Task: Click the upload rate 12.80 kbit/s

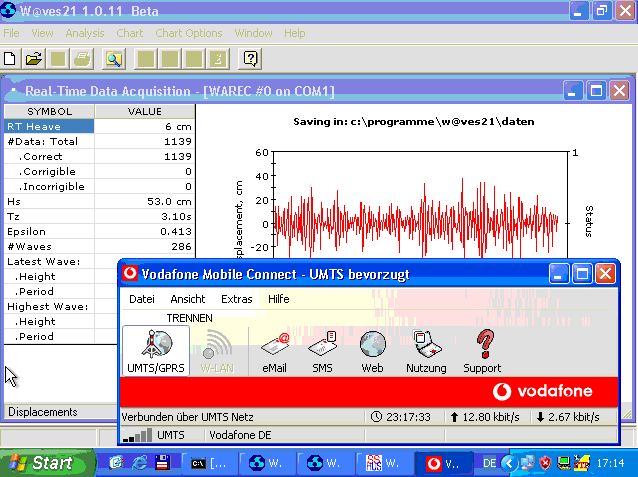Action: click(485, 417)
